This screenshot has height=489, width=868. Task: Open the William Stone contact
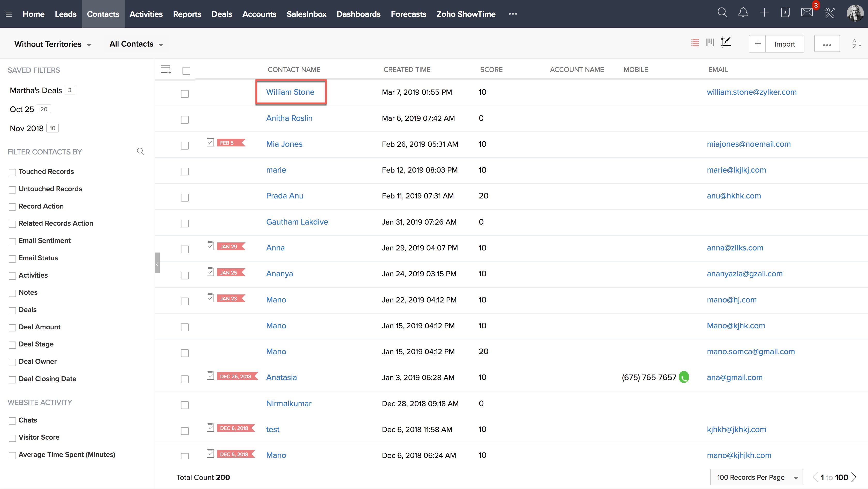coord(290,92)
